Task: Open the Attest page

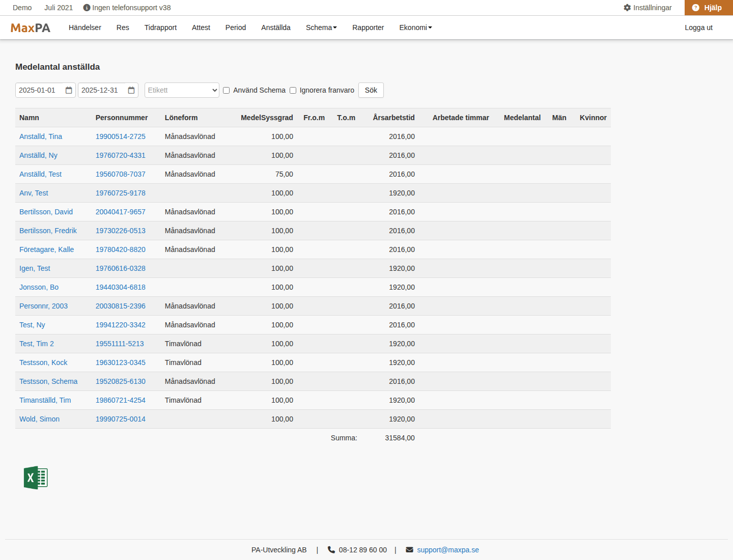Action: coord(201,27)
